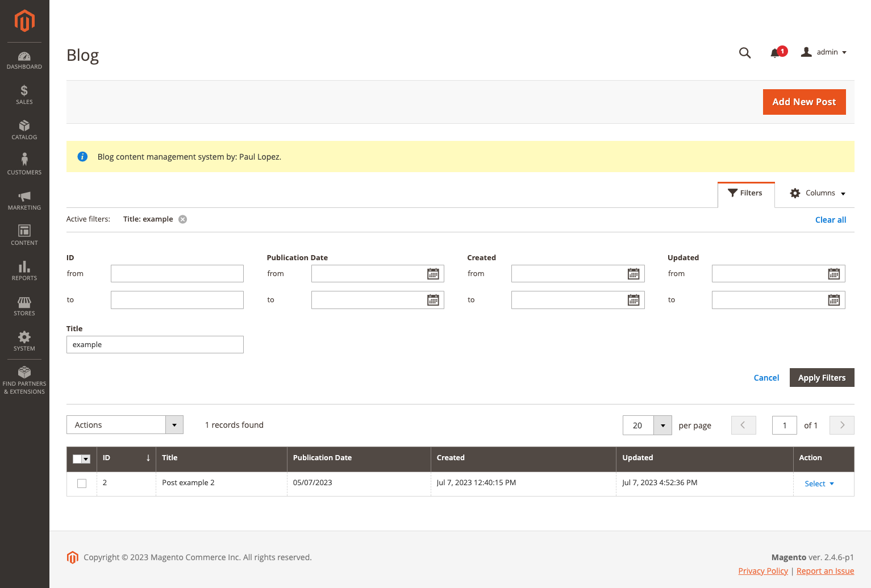Open the per page count dropdown
Viewport: 871px width, 588px height.
pos(662,426)
